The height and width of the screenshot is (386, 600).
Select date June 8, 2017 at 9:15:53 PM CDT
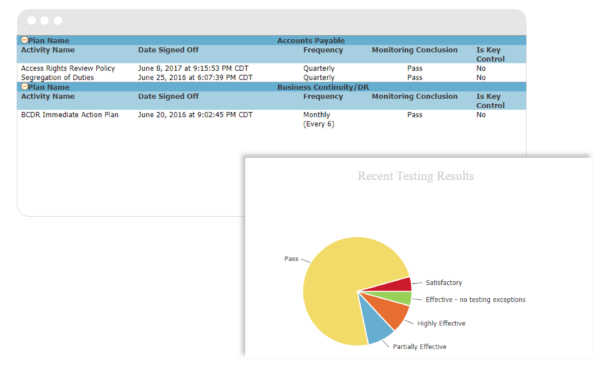(193, 68)
